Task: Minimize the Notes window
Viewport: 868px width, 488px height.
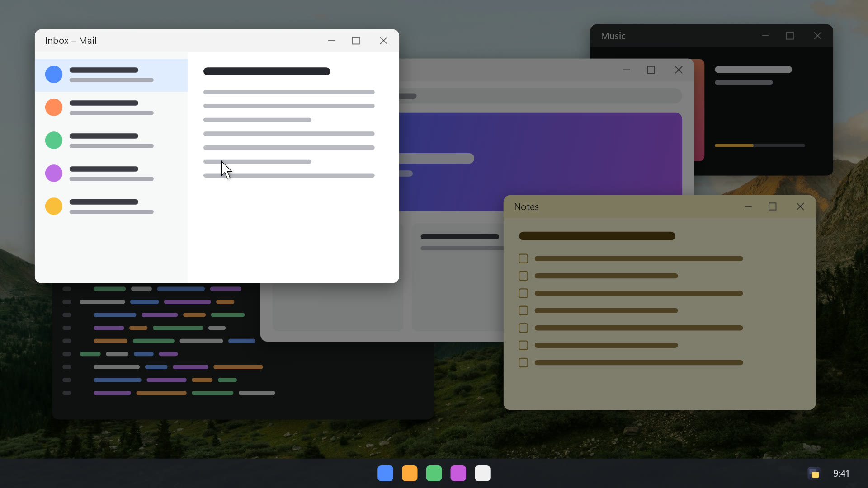Action: click(x=748, y=206)
